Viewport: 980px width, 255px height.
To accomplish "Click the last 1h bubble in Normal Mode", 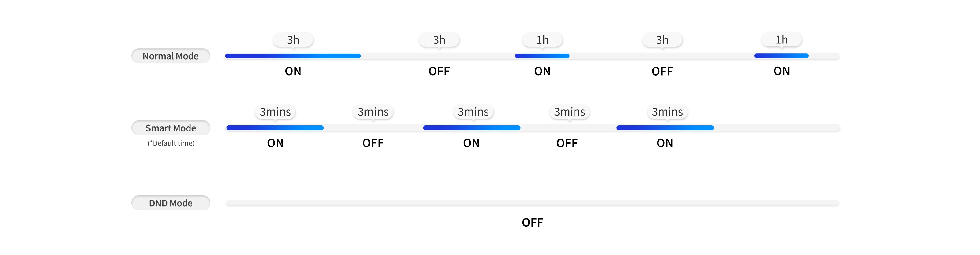I will click(x=782, y=39).
